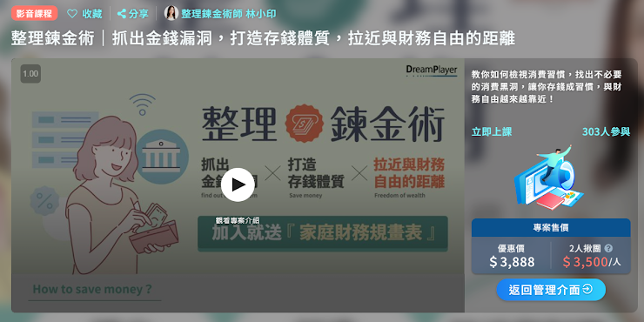Click the 1.00 playback speed badge
The width and height of the screenshot is (644, 322).
tap(30, 74)
